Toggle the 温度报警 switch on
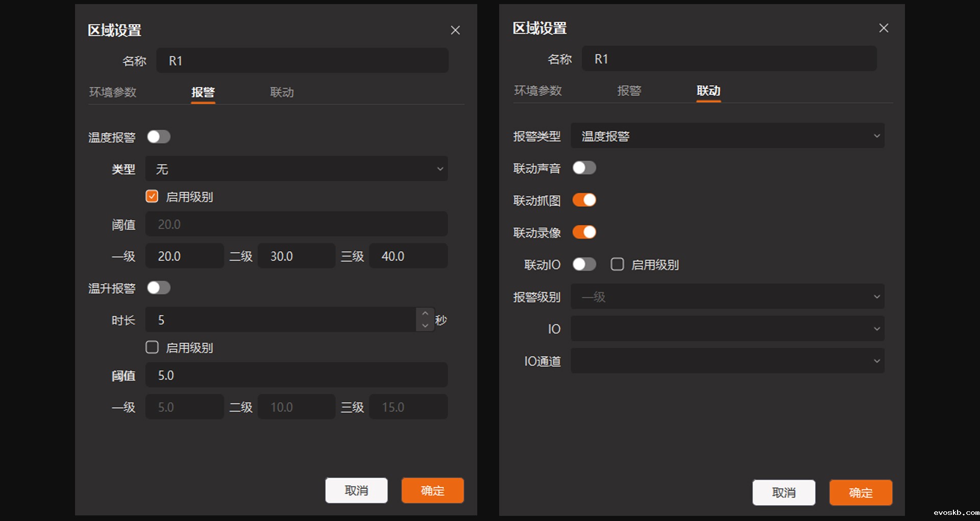Viewport: 980px width, 521px height. pyautogui.click(x=159, y=137)
